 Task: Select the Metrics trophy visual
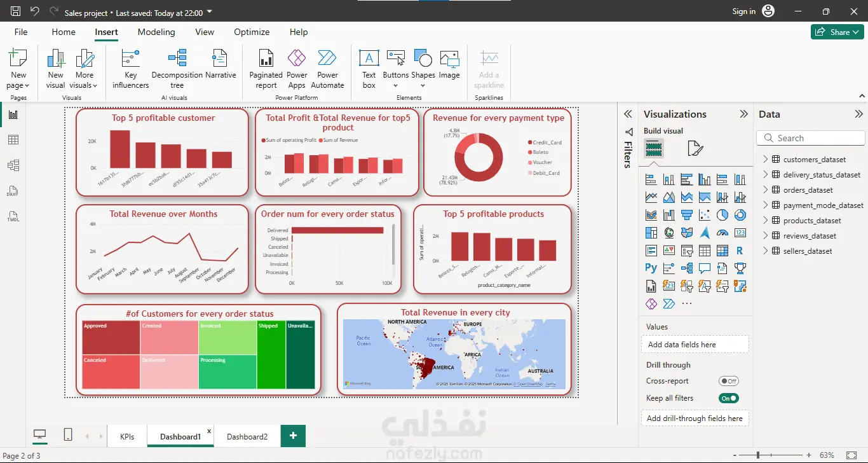coord(740,268)
